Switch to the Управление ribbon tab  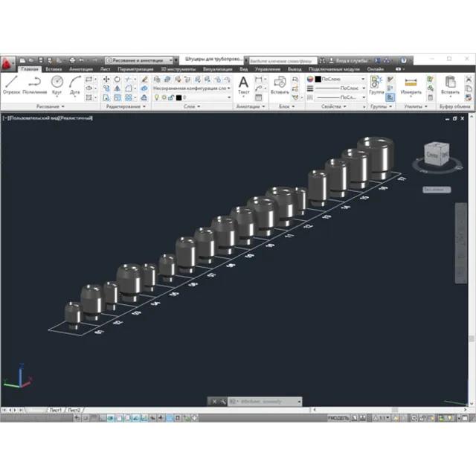click(268, 69)
